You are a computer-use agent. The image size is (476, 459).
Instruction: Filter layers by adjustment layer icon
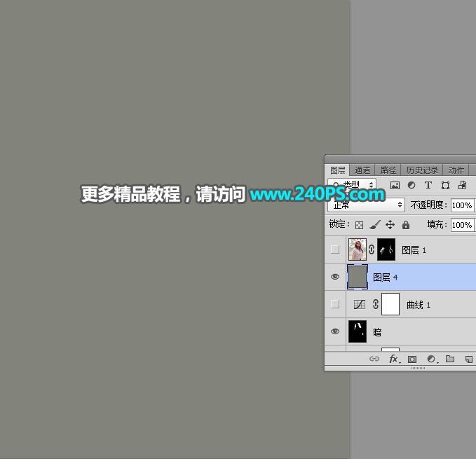(x=412, y=185)
